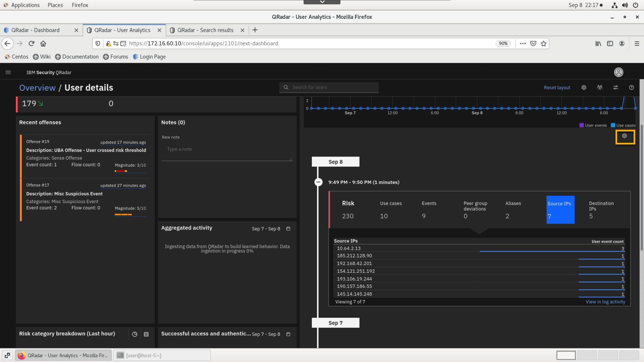Click clock icon in Risk category breakdown
Image resolution: width=644 pixels, height=362 pixels.
click(x=135, y=334)
